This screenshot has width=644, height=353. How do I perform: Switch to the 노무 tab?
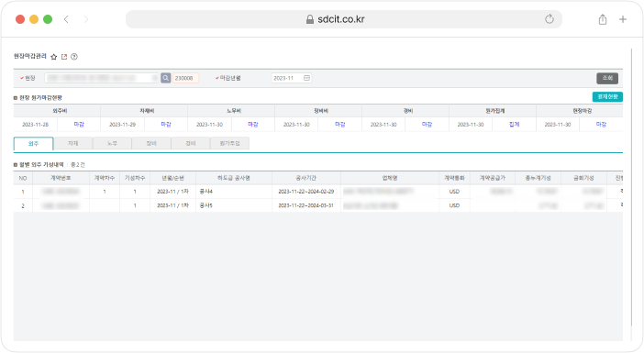tap(112, 143)
